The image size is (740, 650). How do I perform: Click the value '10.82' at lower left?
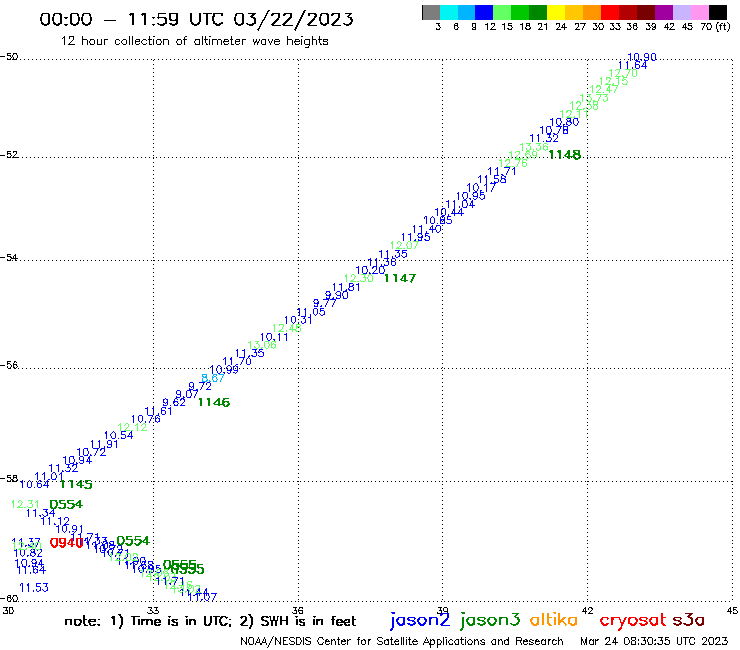pos(28,553)
